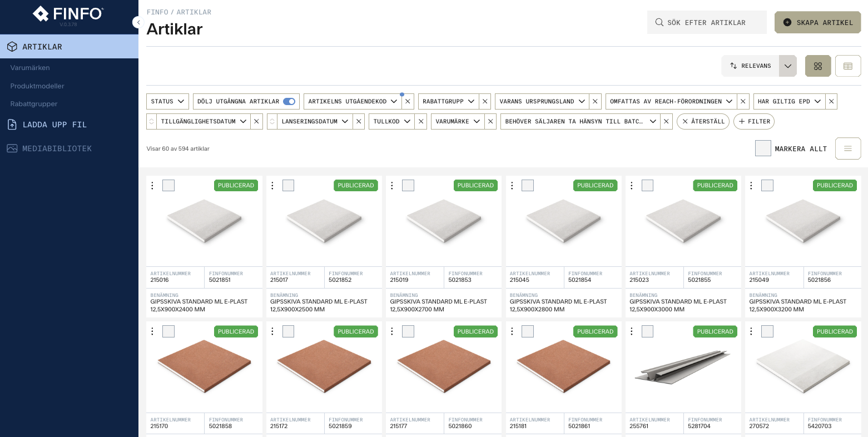The image size is (868, 437).
Task: Select checkbox on article 215045 card
Action: coord(528,185)
